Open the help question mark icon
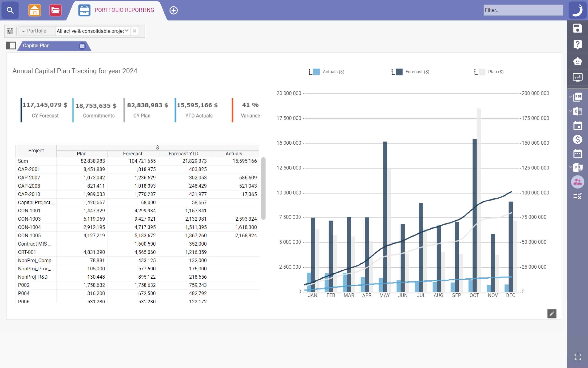Image resolution: width=588 pixels, height=368 pixels. point(577,44)
